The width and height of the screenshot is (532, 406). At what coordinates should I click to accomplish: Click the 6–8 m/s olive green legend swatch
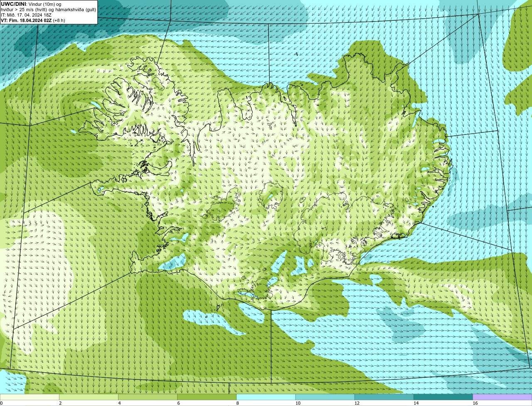pos(207,397)
